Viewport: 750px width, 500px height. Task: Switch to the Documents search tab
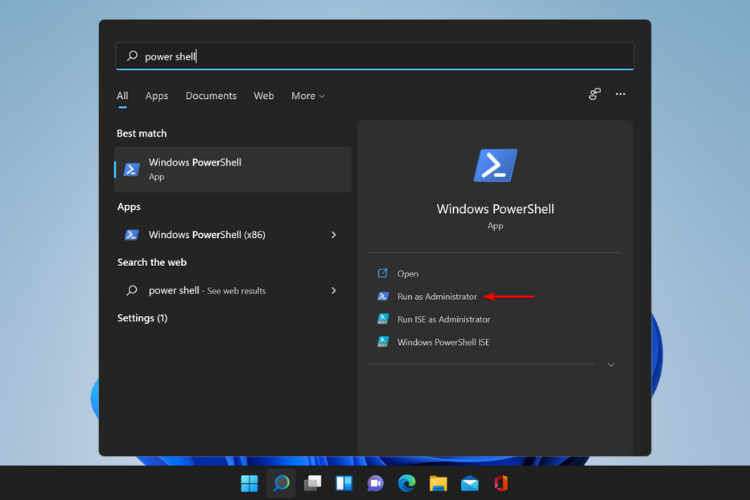211,96
